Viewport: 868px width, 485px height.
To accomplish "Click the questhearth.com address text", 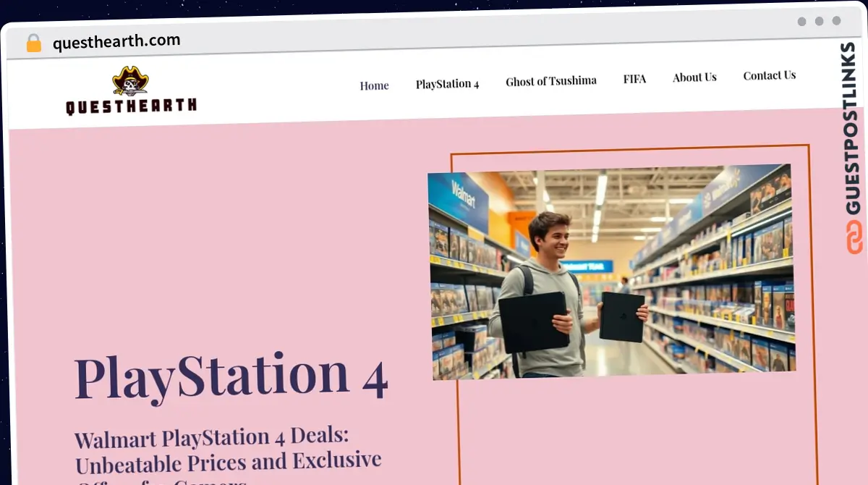I will [116, 42].
